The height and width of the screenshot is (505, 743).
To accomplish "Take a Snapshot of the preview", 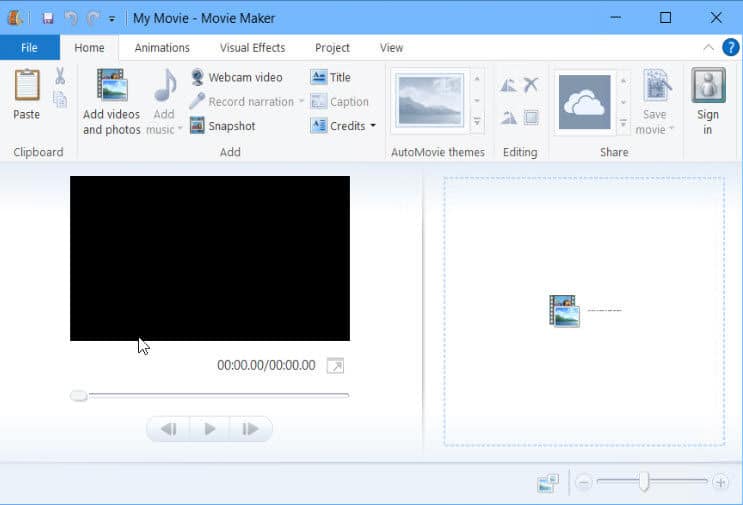I will coord(223,126).
